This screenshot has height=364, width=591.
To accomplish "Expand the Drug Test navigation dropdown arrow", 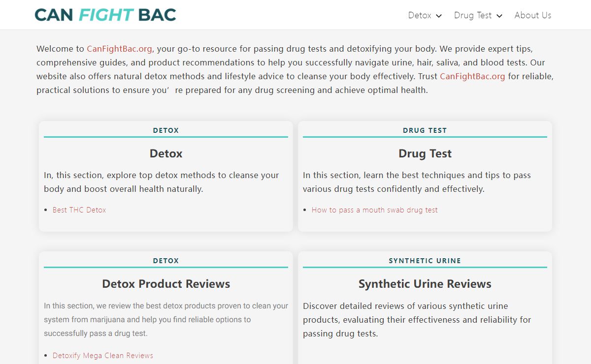I will tap(499, 16).
